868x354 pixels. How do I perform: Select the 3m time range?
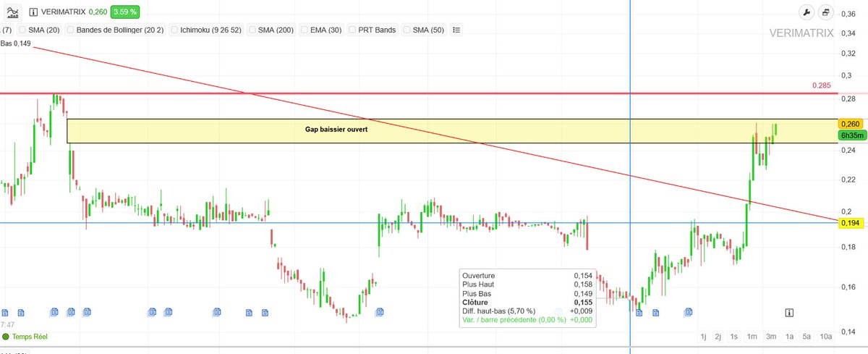pyautogui.click(x=771, y=337)
